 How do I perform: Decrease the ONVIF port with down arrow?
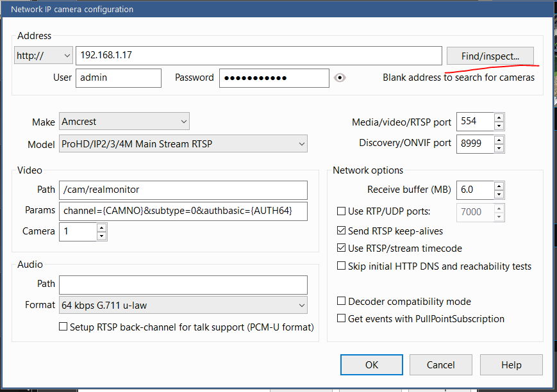coord(499,148)
